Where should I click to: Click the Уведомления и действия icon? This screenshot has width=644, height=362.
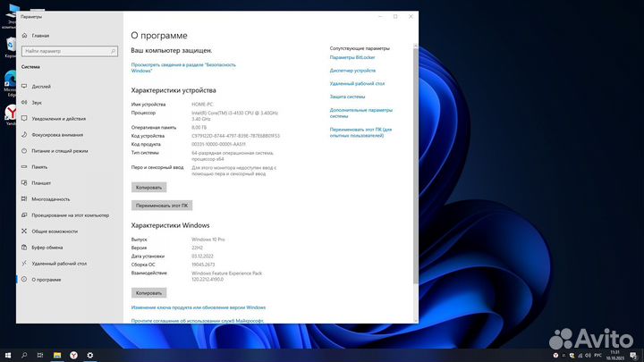pyautogui.click(x=24, y=119)
